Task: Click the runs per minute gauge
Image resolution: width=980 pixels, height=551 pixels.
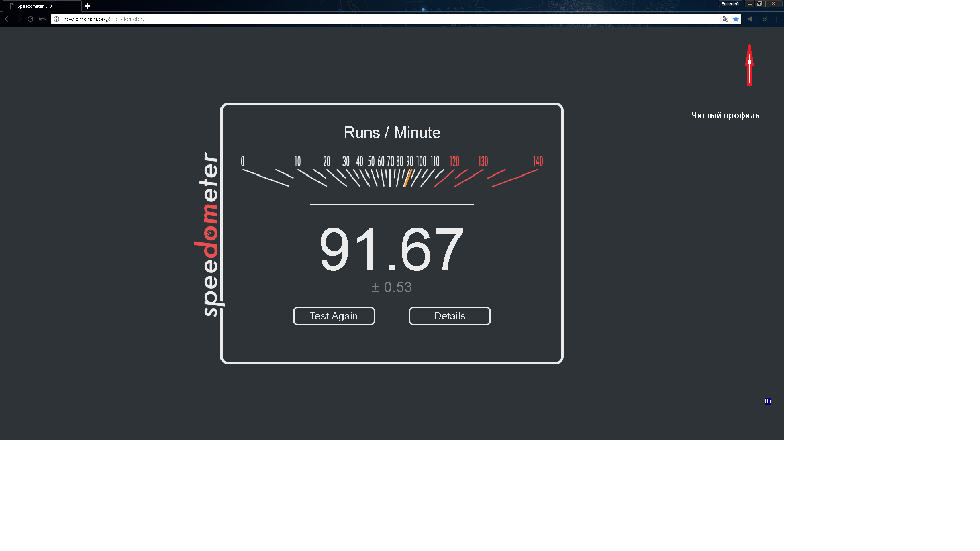Action: [391, 173]
